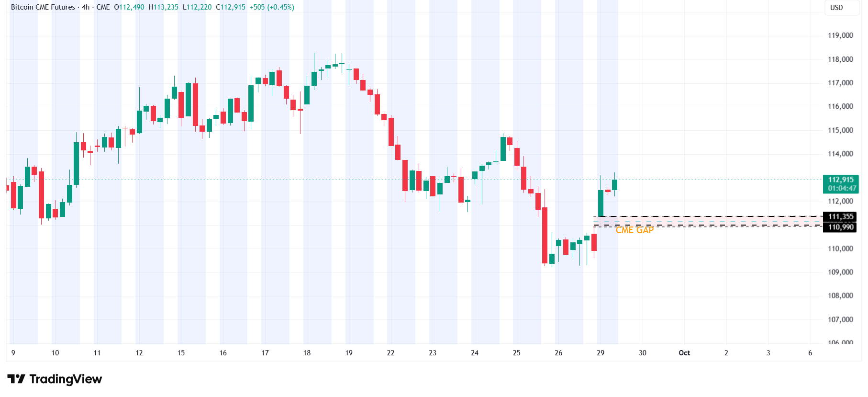Click date 18 on the time axis
Viewport: 868px width, 397px height.
pyautogui.click(x=307, y=353)
